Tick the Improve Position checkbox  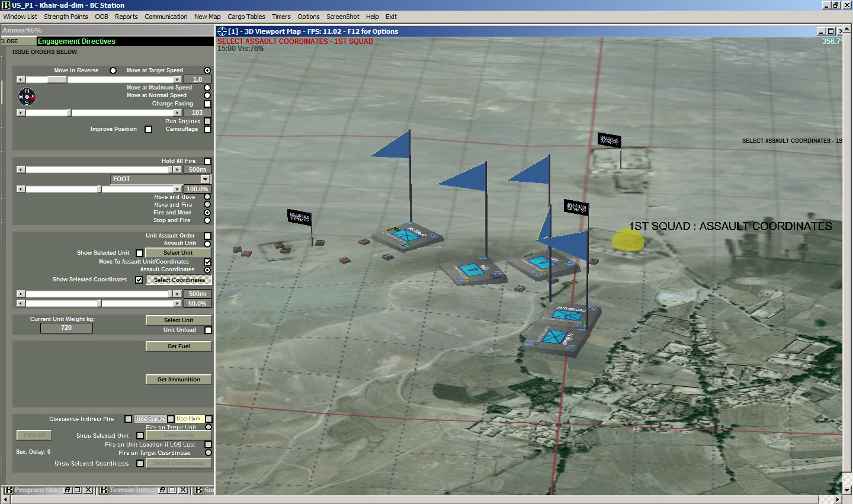148,129
